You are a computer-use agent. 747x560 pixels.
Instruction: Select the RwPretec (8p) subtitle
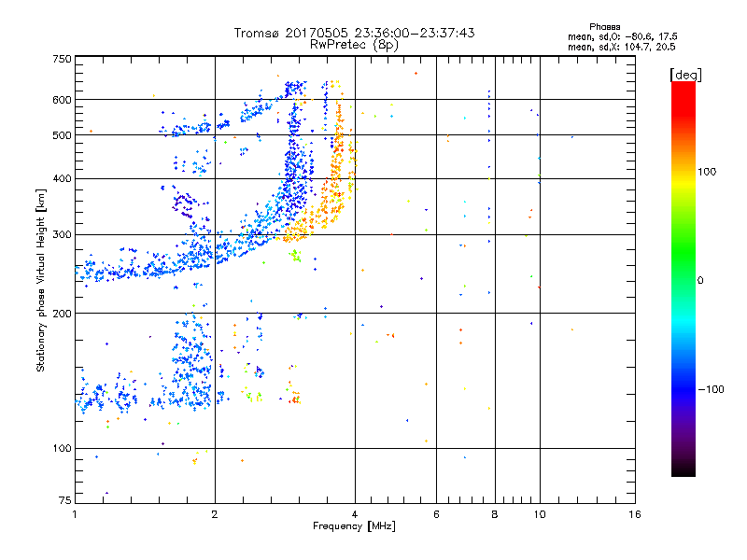point(354,45)
